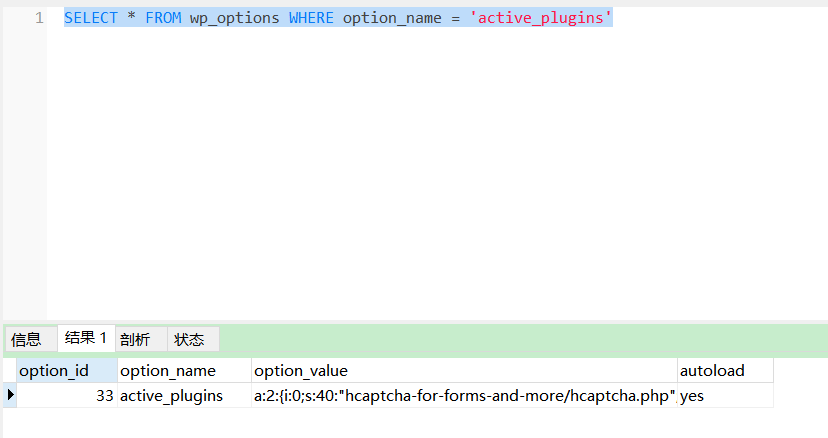Screen dimensions: 828x438
Task: Click the FROM keyword in the query
Action: [163, 18]
